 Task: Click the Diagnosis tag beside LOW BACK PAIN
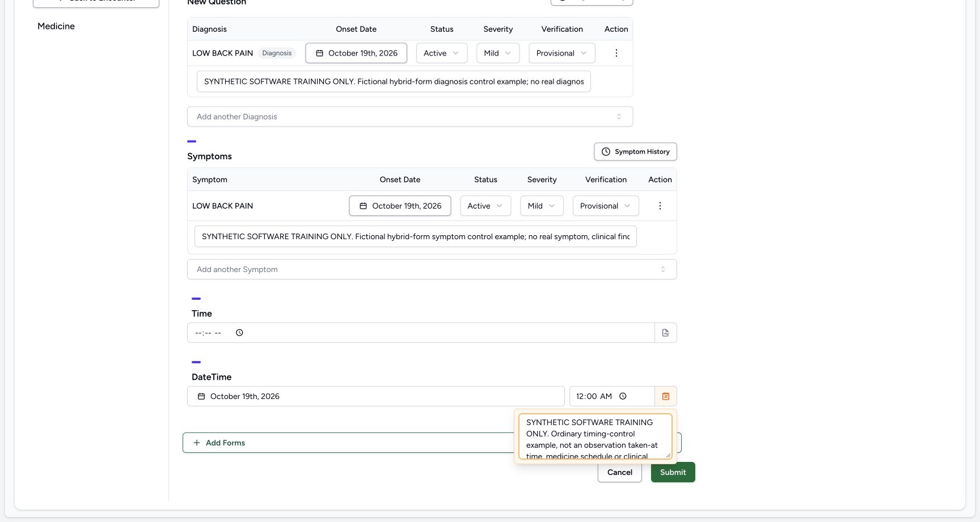(277, 53)
